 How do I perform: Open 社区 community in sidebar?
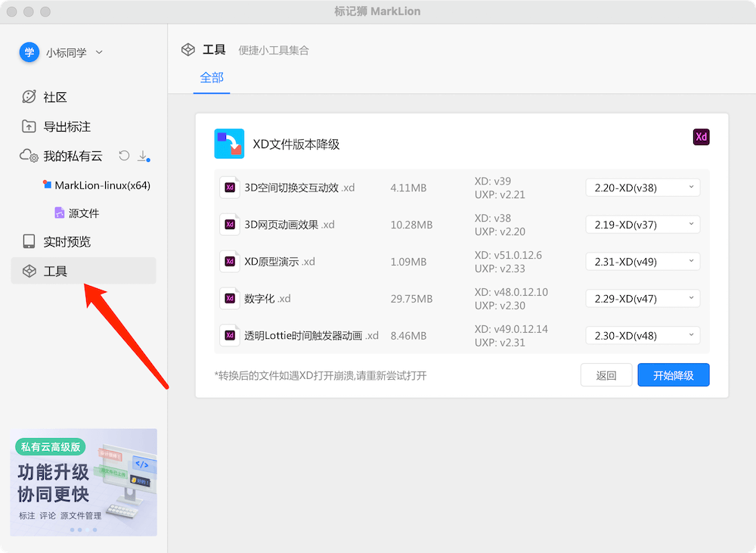tap(54, 97)
